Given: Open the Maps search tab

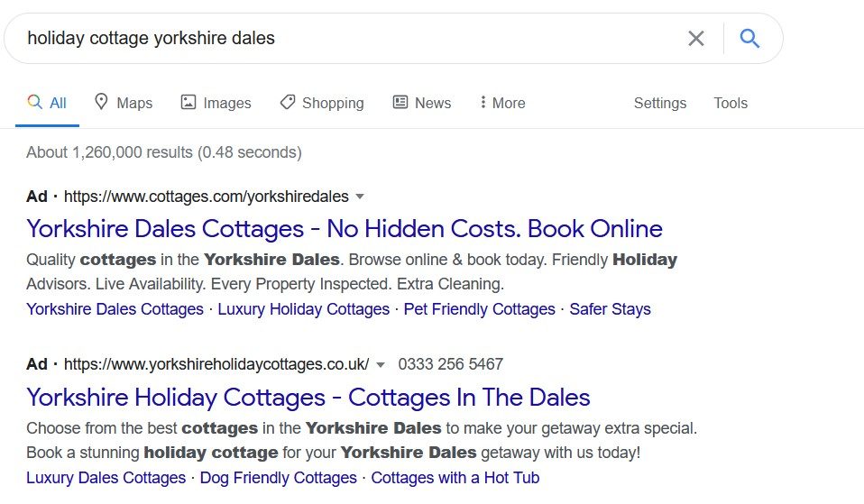Looking at the screenshot, I should (x=124, y=103).
